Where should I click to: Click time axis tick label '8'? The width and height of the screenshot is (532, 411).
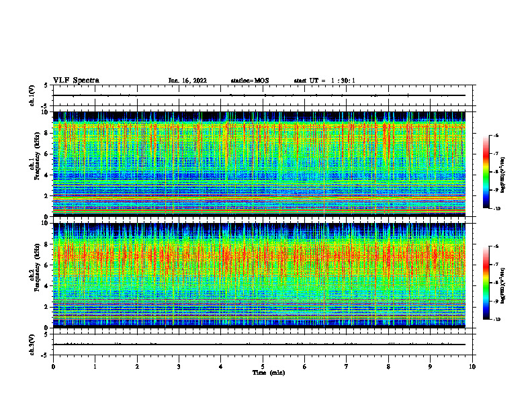tap(388, 367)
